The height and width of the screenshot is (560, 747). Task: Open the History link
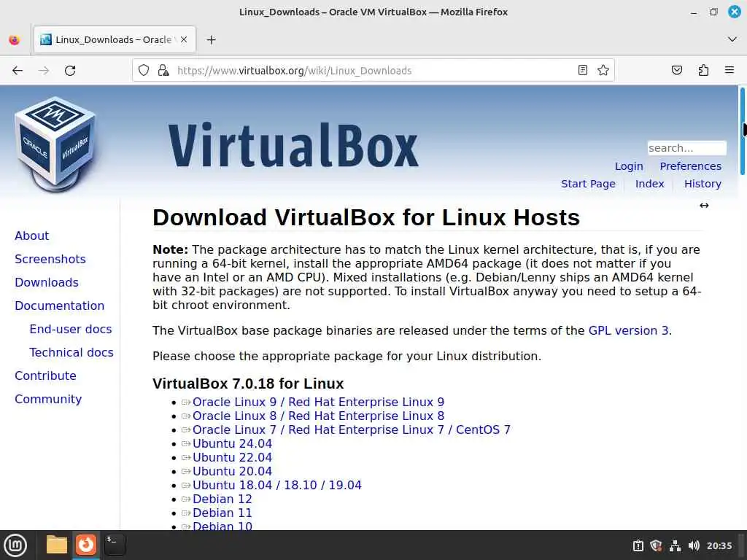coord(703,184)
